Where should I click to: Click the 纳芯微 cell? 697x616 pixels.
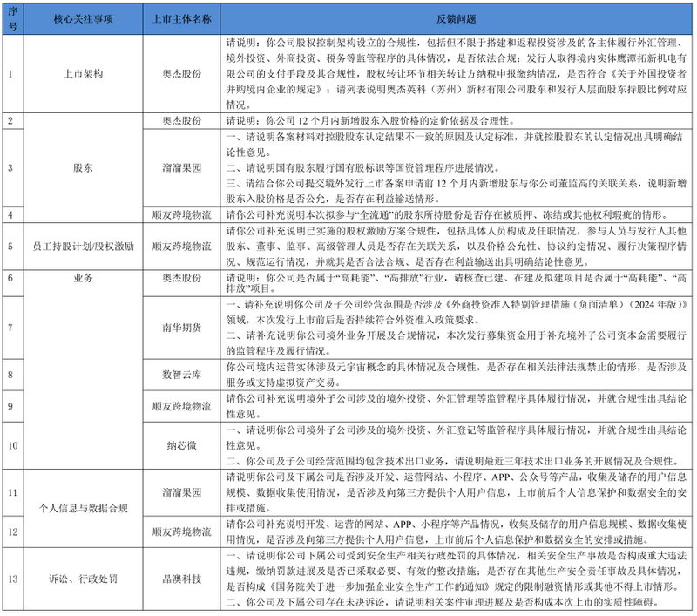[181, 445]
